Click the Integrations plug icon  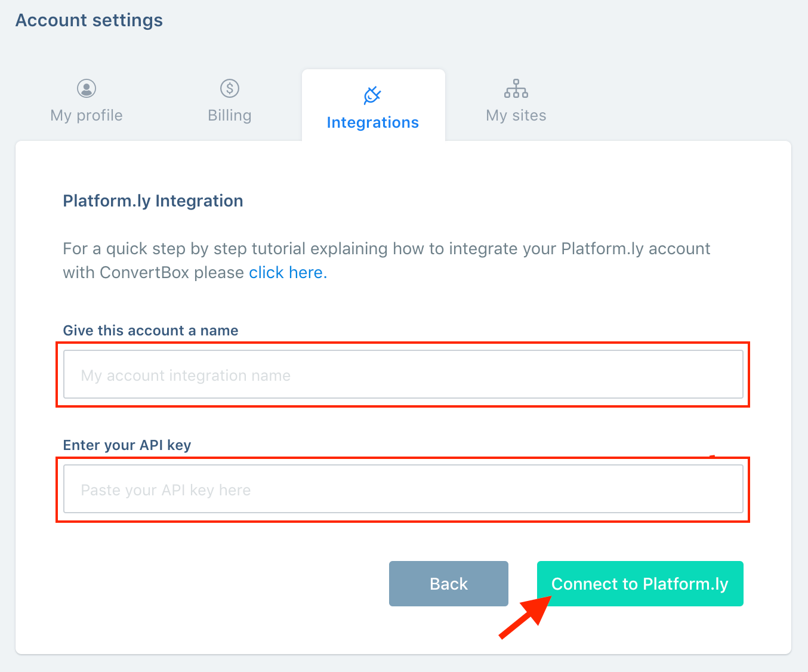point(372,95)
